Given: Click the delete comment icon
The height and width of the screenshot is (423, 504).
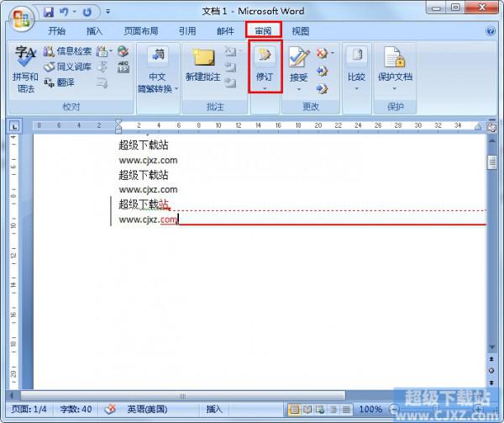Looking at the screenshot, I should tap(230, 51).
